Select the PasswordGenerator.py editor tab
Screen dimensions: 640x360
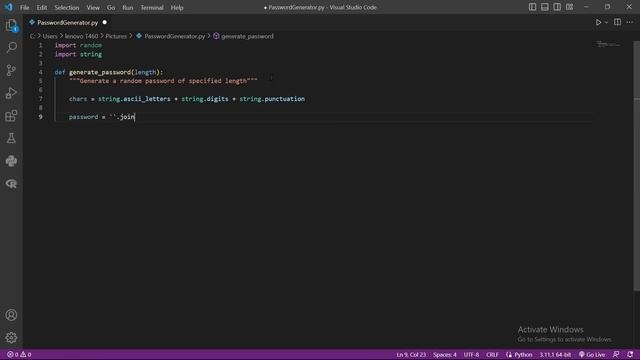click(x=67, y=22)
